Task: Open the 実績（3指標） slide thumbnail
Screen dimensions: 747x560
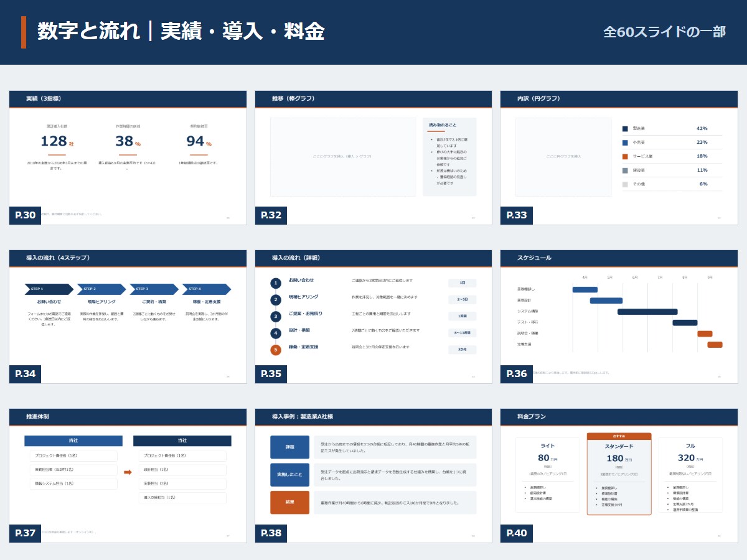Action: [128, 157]
